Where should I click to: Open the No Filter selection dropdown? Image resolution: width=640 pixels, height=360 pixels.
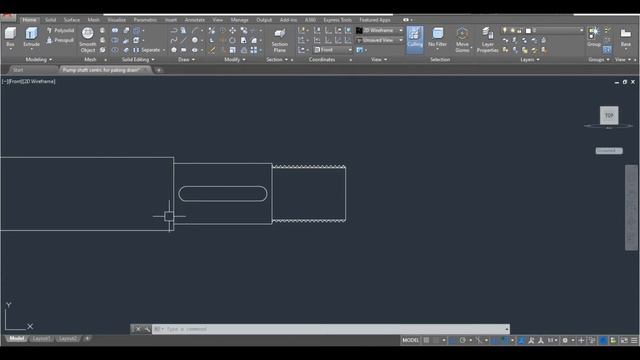tap(438, 40)
